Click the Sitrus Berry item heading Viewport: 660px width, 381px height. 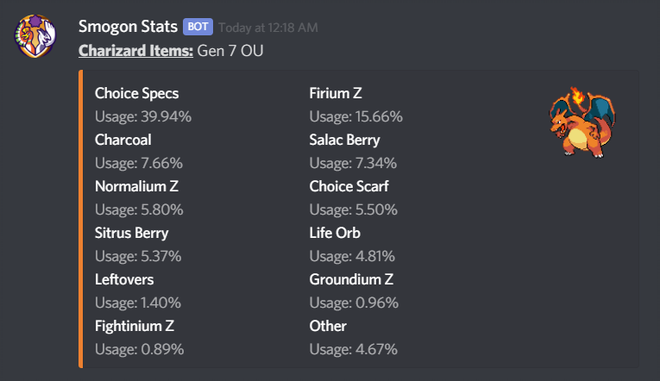point(131,233)
